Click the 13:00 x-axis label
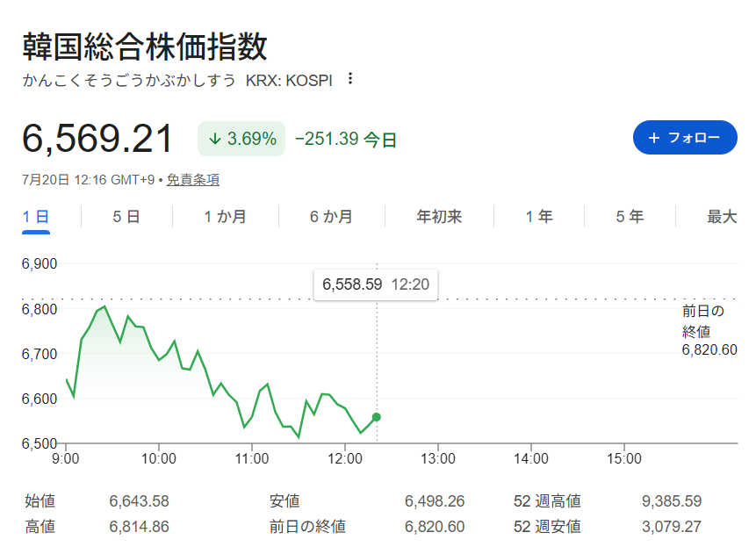Screen dimensions: 756x554 click(438, 458)
